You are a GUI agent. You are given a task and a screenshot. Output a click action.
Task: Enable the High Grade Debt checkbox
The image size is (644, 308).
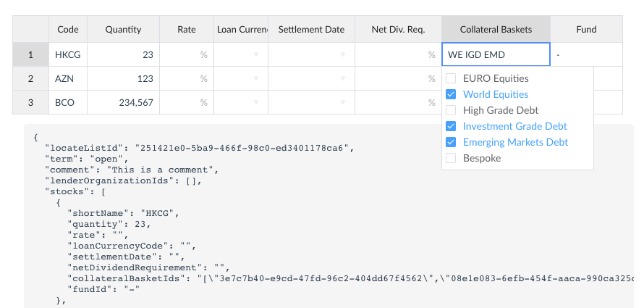click(x=451, y=110)
